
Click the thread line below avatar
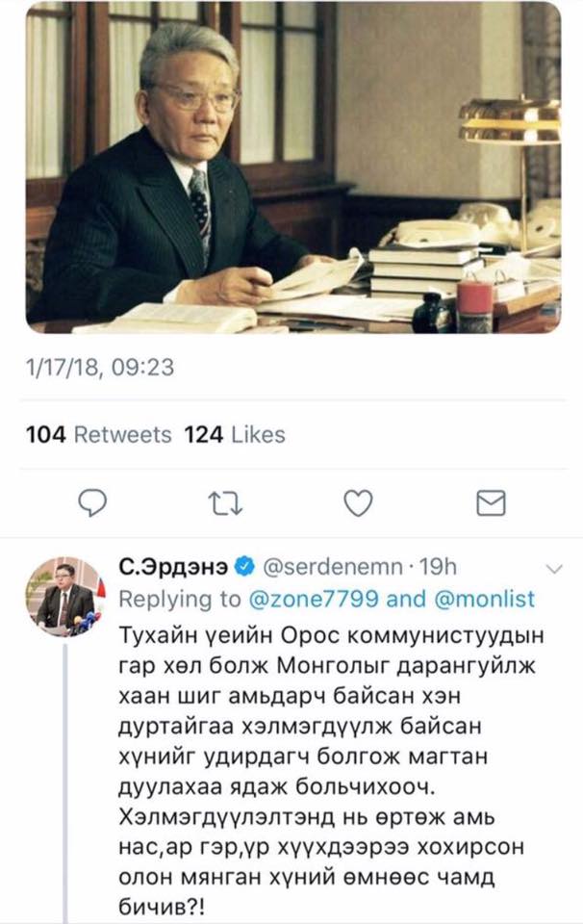64,783
